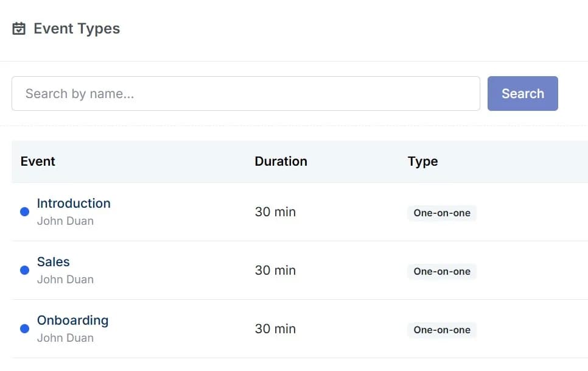Open the Onboarding event link

[73, 320]
